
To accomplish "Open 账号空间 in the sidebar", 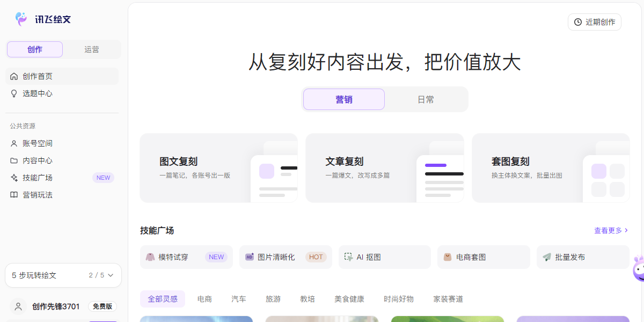I will pos(62,143).
